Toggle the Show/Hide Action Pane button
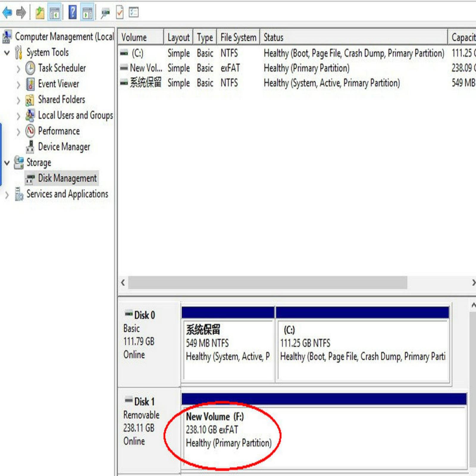 click(x=87, y=12)
